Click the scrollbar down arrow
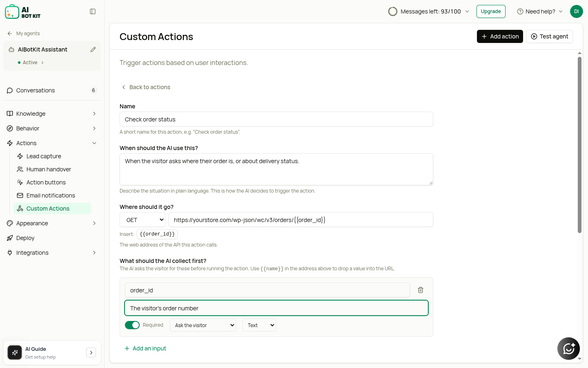The width and height of the screenshot is (588, 368). point(579,359)
